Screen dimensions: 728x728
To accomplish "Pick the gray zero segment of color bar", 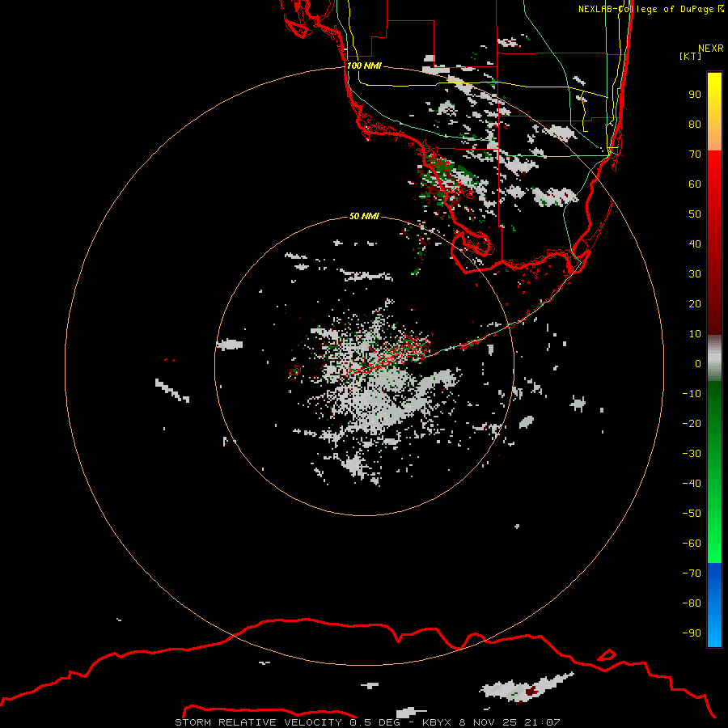I will (714, 358).
